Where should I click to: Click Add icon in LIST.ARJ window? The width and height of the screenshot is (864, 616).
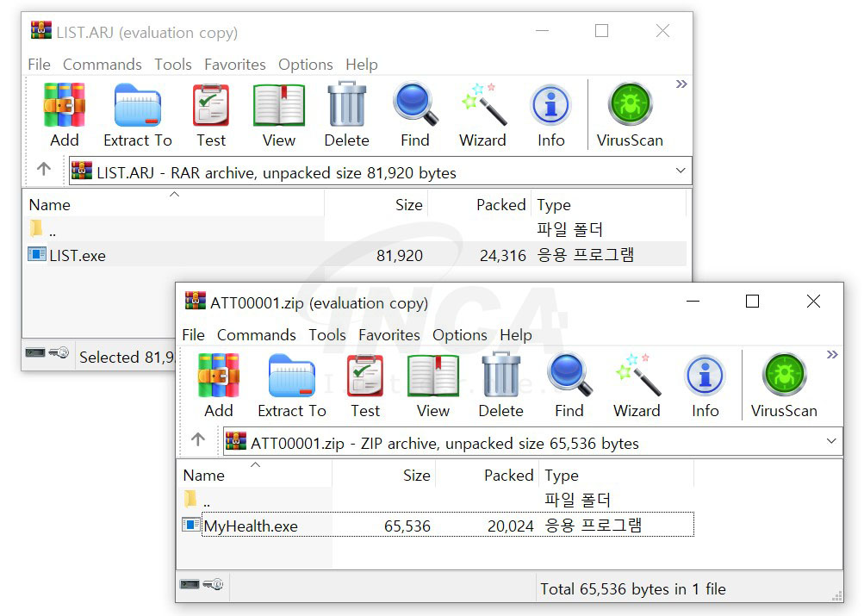[65, 105]
